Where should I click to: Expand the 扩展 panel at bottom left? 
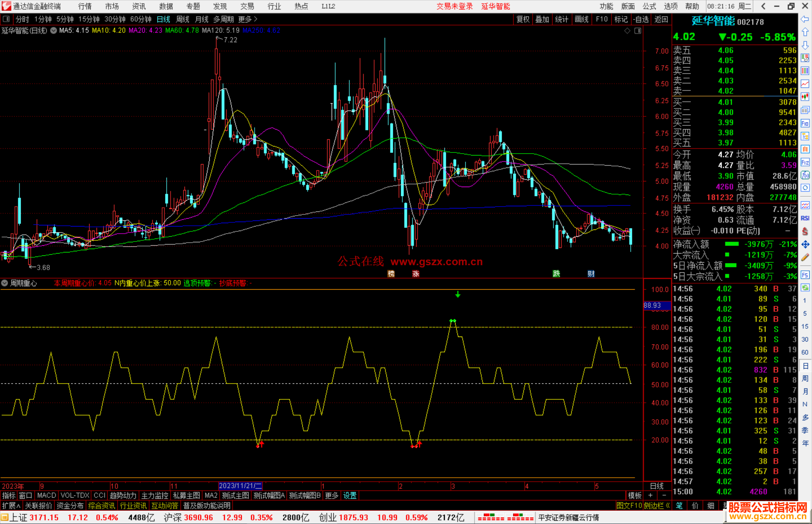click(x=11, y=506)
